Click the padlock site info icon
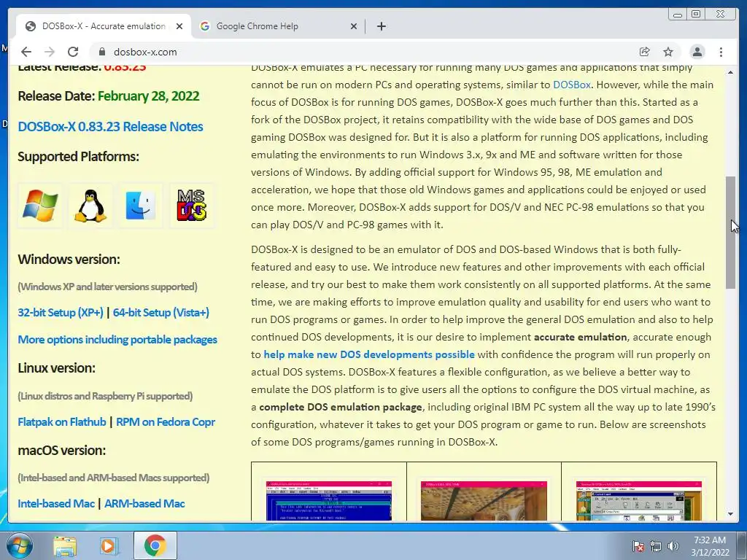Viewport: 747px width, 560px height. 101,52
